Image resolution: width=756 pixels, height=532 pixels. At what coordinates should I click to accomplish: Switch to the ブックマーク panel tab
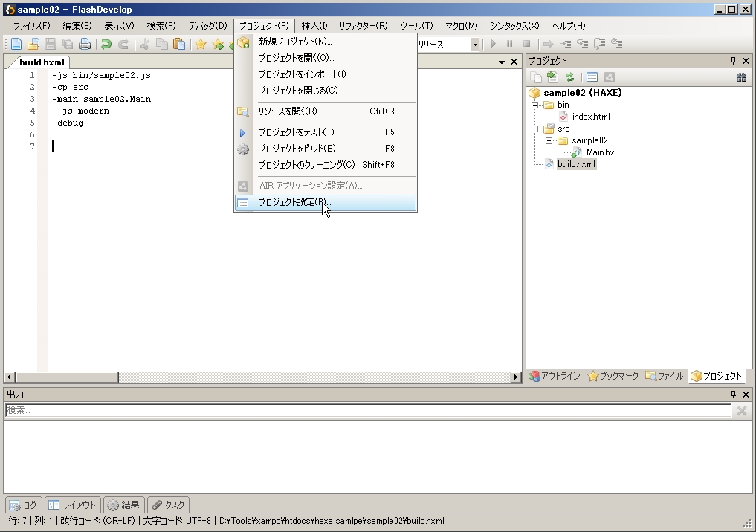(613, 376)
